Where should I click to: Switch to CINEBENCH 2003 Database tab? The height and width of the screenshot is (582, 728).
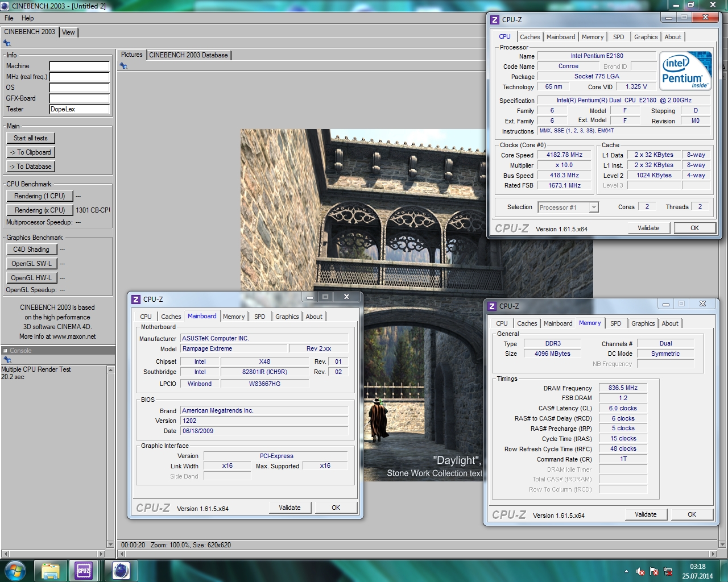point(188,55)
